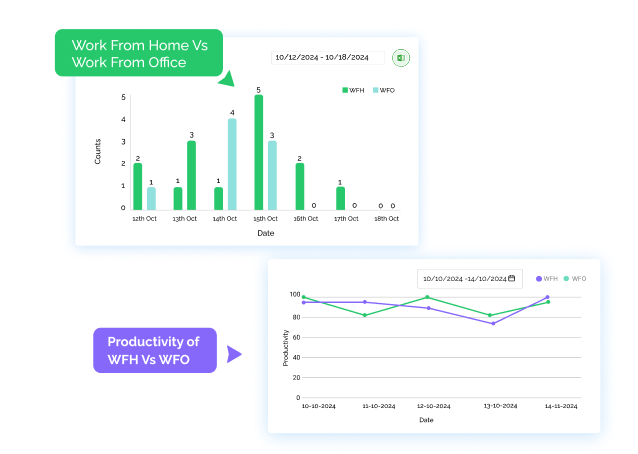Click the Productivity of WFH Vs WFO label
638x454 pixels.
[x=154, y=351]
